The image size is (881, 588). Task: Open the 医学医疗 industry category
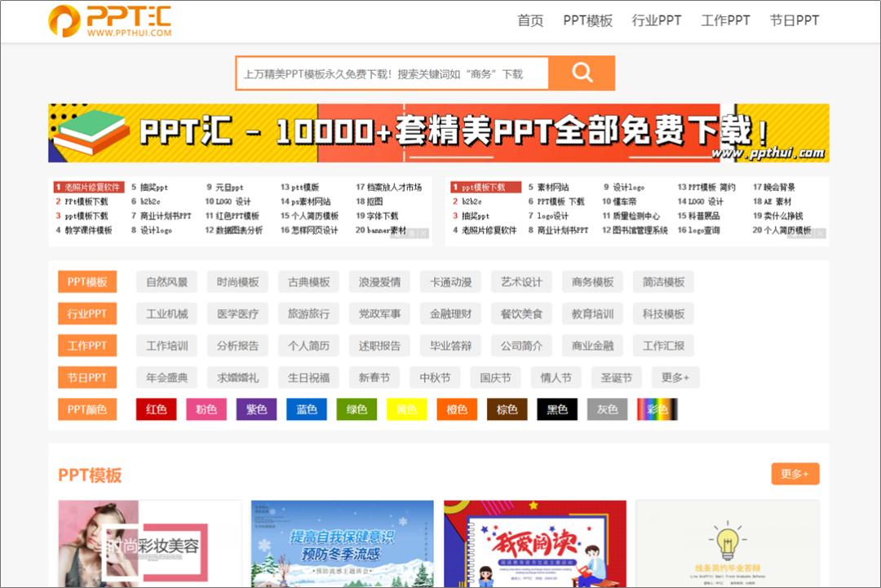click(237, 313)
